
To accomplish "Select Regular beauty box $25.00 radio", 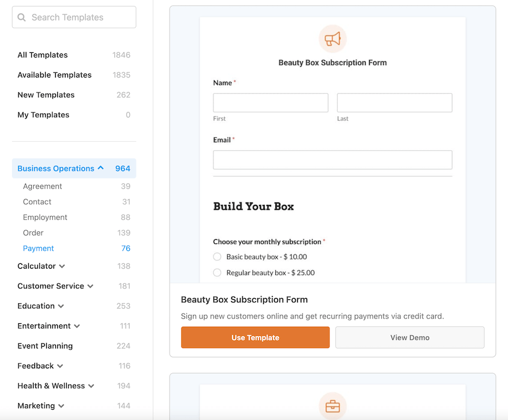I will point(217,273).
